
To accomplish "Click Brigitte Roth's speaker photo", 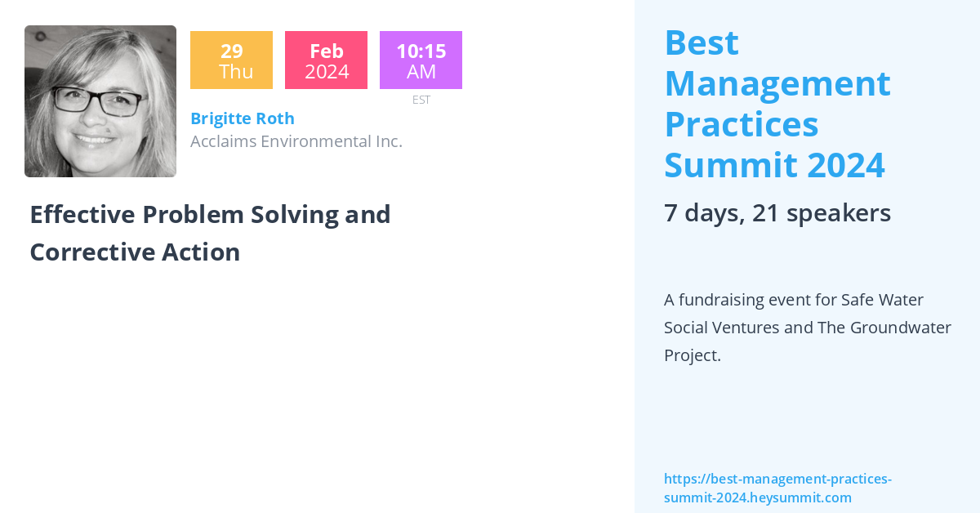I will (100, 101).
